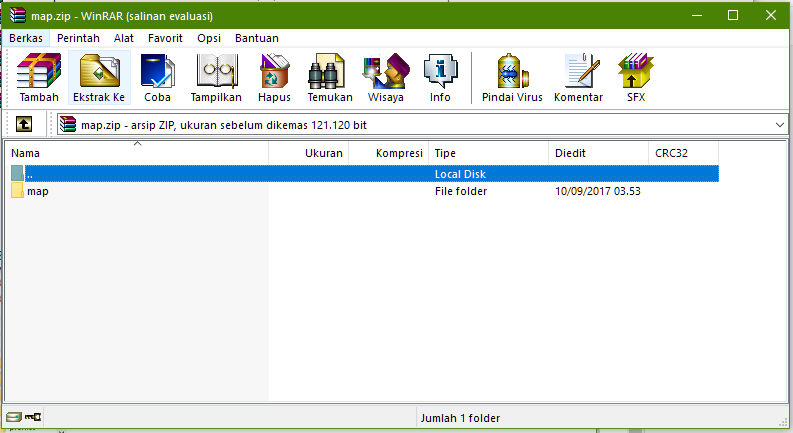The width and height of the screenshot is (793, 433).
Task: Convert archive with SFX tool
Action: tap(636, 77)
